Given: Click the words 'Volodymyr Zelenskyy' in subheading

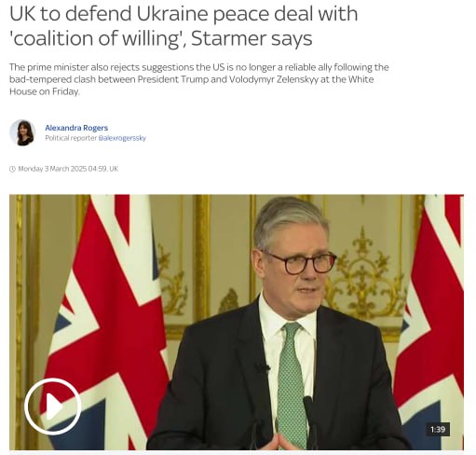Looking at the screenshot, I should pyautogui.click(x=274, y=79).
